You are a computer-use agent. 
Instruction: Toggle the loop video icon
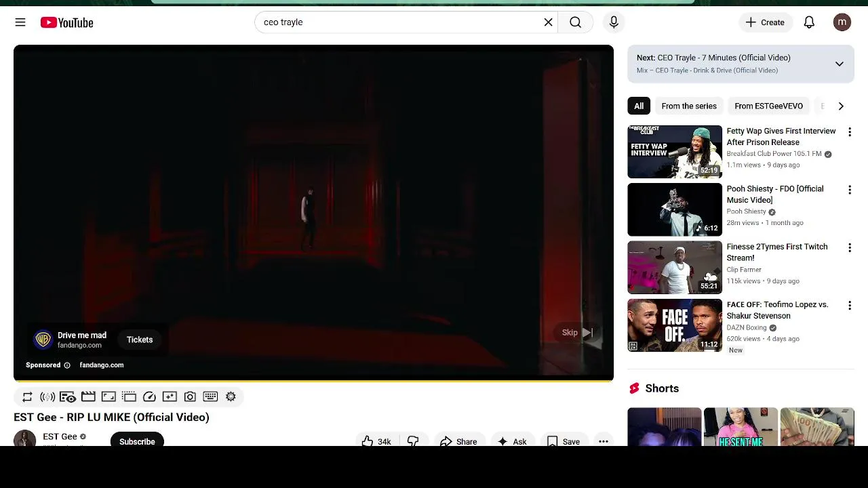pyautogui.click(x=27, y=396)
